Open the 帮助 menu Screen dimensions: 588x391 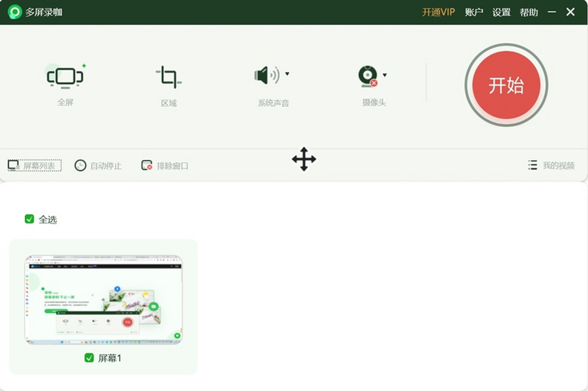click(529, 12)
